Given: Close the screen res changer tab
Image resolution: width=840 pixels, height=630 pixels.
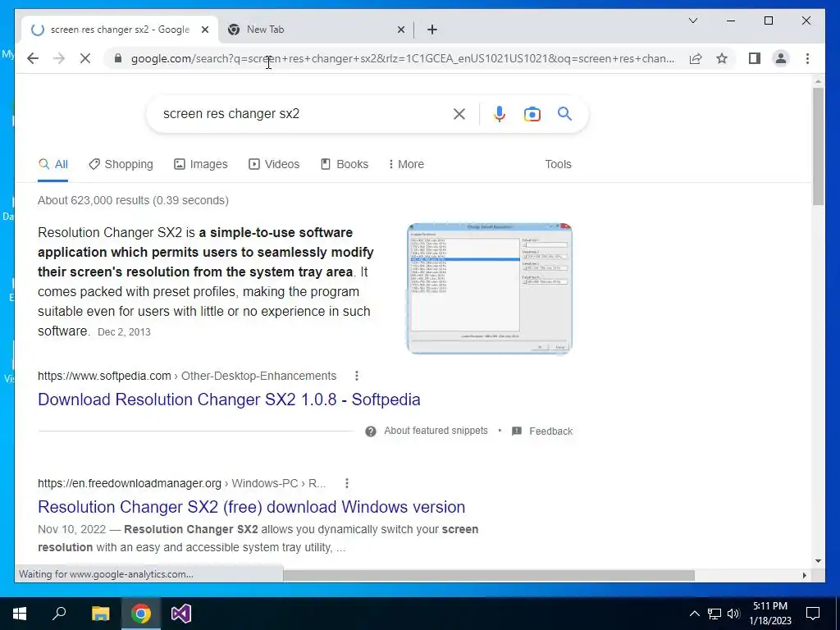Looking at the screenshot, I should coord(204,30).
